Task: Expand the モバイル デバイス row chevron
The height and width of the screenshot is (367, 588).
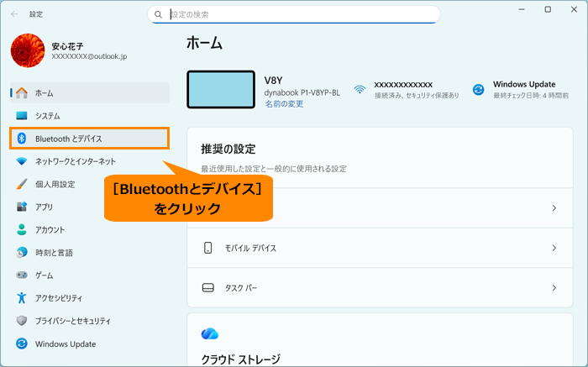Action: tap(554, 248)
